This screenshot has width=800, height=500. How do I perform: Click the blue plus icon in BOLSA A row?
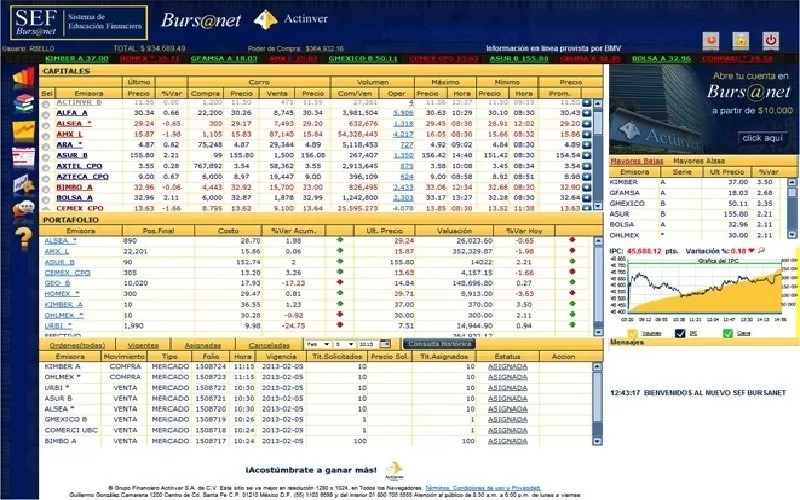[587, 197]
